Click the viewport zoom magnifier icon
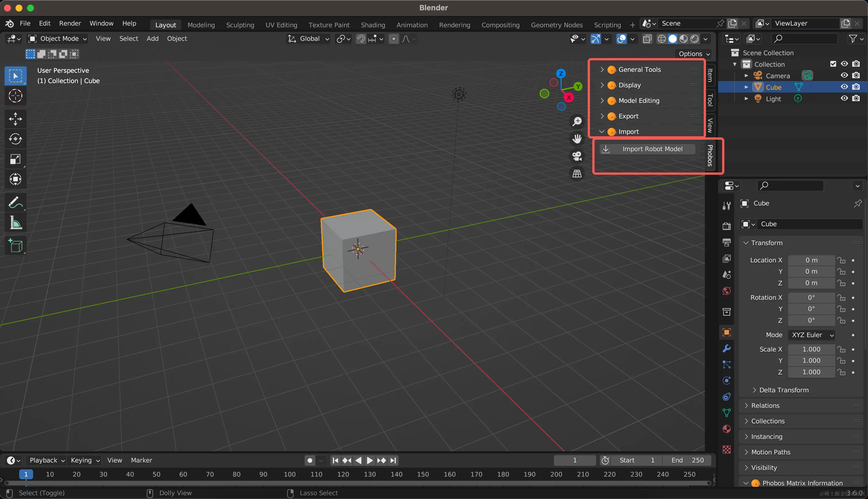Screen dimensions: 868x499 pos(577,121)
